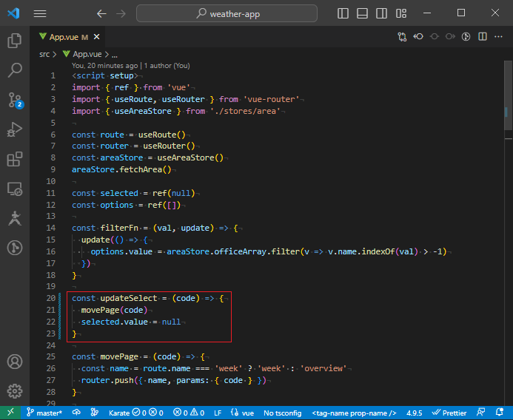
Task: Click the Prettier status bar item
Action: 449,413
